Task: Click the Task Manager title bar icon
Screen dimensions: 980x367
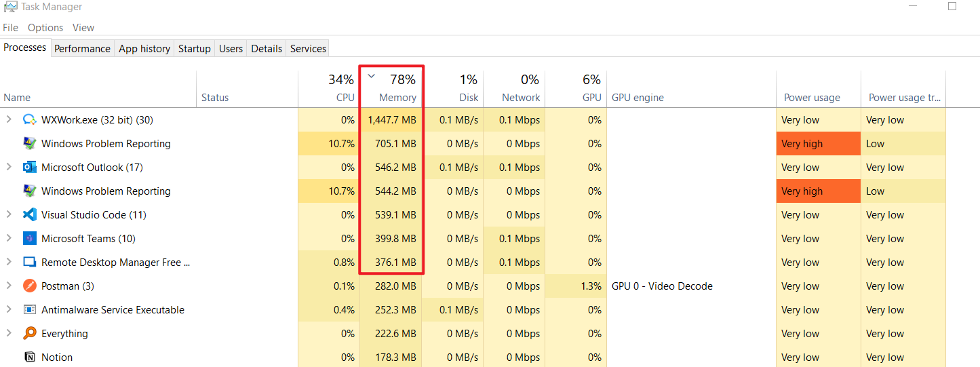Action: click(10, 7)
